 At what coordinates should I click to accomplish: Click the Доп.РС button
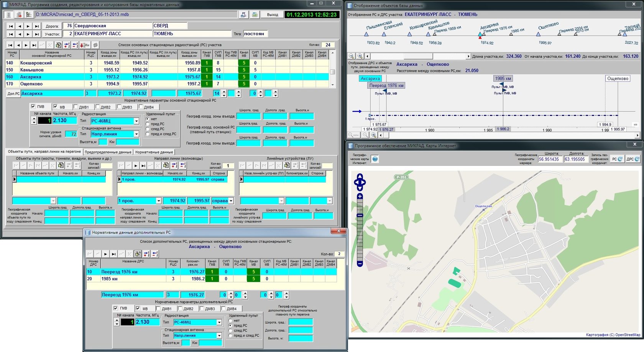click(13, 93)
